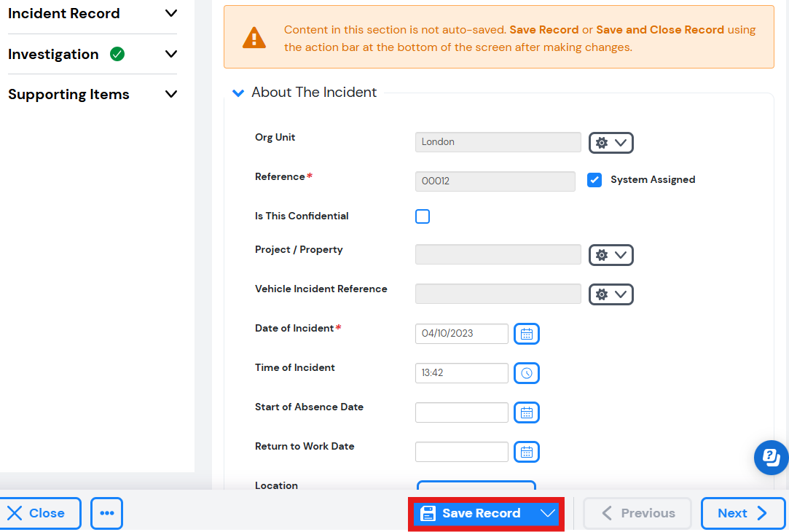The width and height of the screenshot is (789, 532).
Task: Open Return to Work Date calendar
Action: tap(526, 451)
